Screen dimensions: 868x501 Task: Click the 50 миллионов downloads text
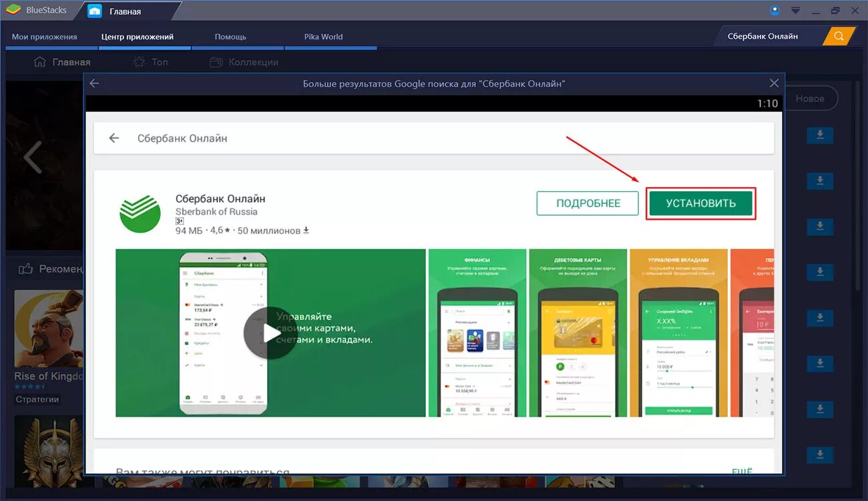pyautogui.click(x=269, y=230)
